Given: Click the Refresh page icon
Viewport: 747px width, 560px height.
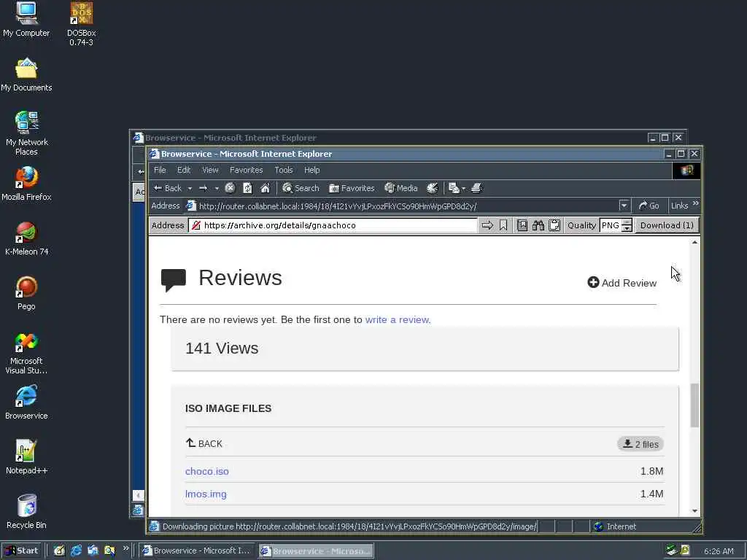Looking at the screenshot, I should click(x=247, y=188).
